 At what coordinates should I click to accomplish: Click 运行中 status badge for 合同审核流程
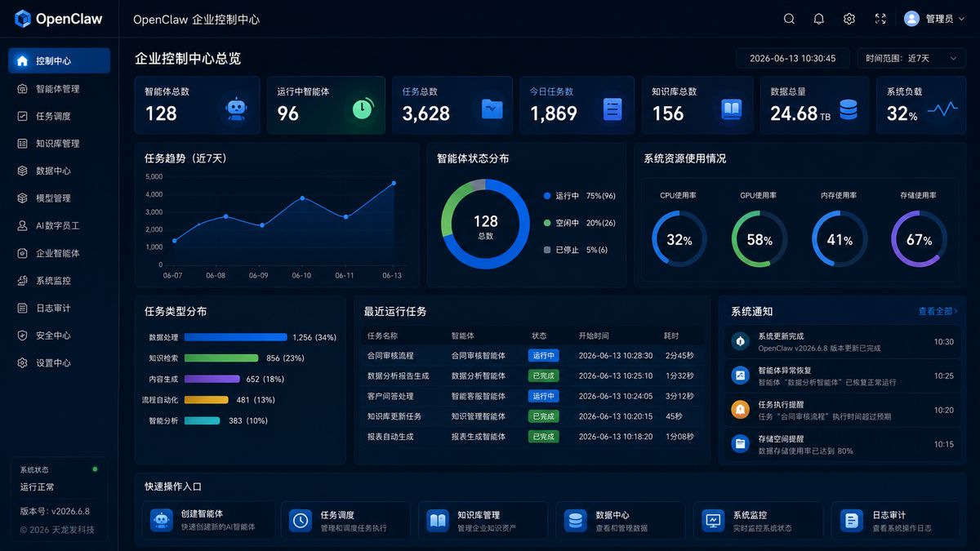pos(543,355)
